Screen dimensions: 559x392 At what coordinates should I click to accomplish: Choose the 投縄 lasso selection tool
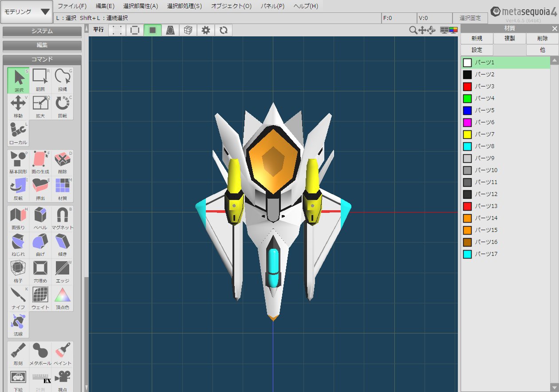click(63, 80)
